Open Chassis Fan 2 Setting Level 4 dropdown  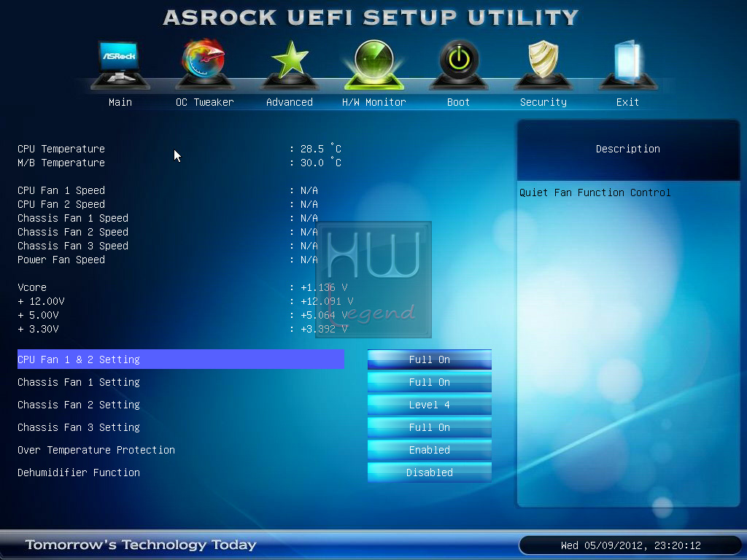coord(429,405)
